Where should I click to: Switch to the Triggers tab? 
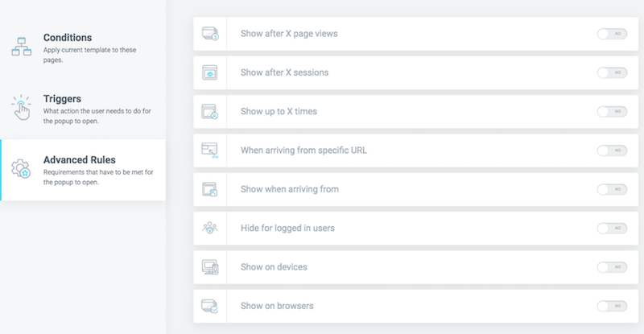[x=83, y=109]
